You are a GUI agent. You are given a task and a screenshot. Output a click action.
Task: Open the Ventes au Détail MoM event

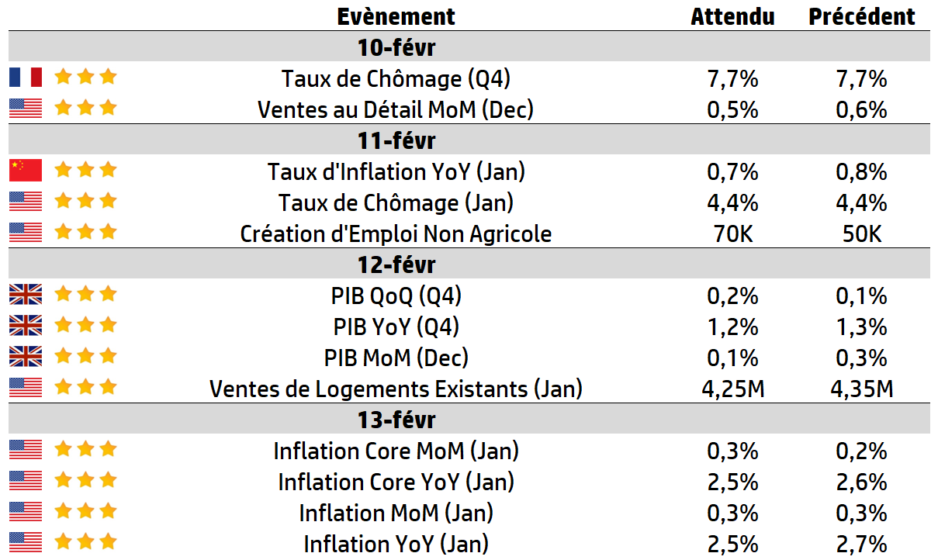click(x=396, y=109)
